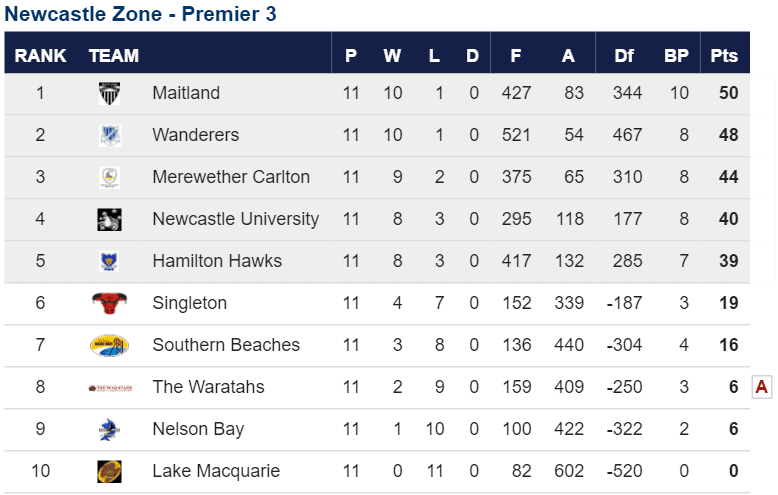The height and width of the screenshot is (495, 778).
Task: Click the Lake Macquarie round logo
Action: [x=110, y=471]
